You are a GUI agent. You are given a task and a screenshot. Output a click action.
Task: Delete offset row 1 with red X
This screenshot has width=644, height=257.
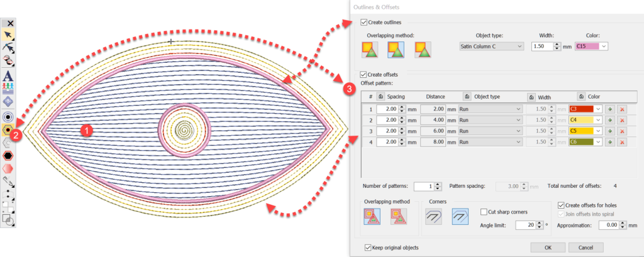point(621,109)
